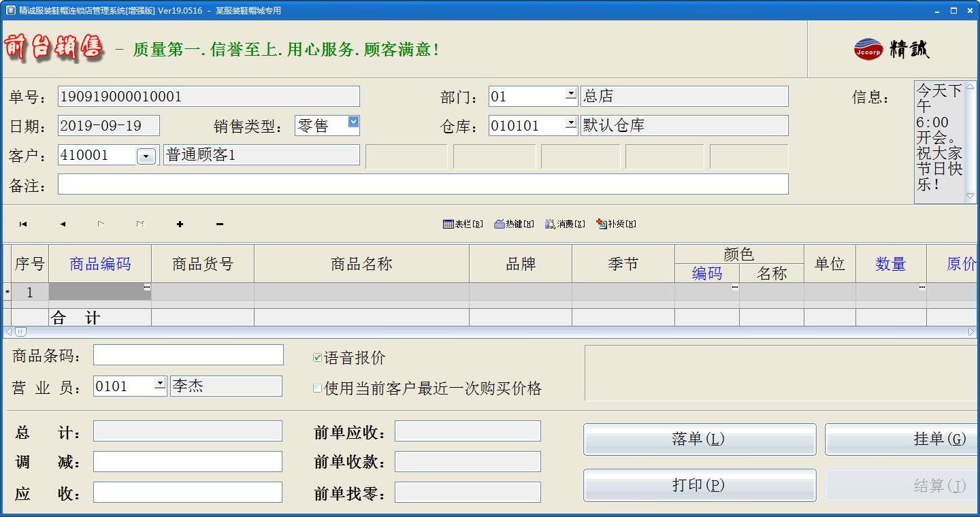Click the 商品货号 column header
The height and width of the screenshot is (517, 980).
point(203,264)
